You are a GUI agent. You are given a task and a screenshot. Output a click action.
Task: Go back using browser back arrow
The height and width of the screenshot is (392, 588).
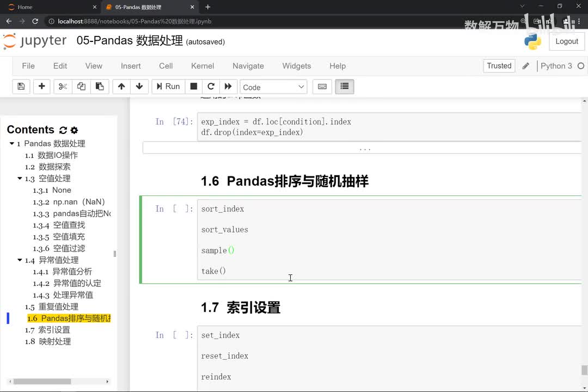9,21
